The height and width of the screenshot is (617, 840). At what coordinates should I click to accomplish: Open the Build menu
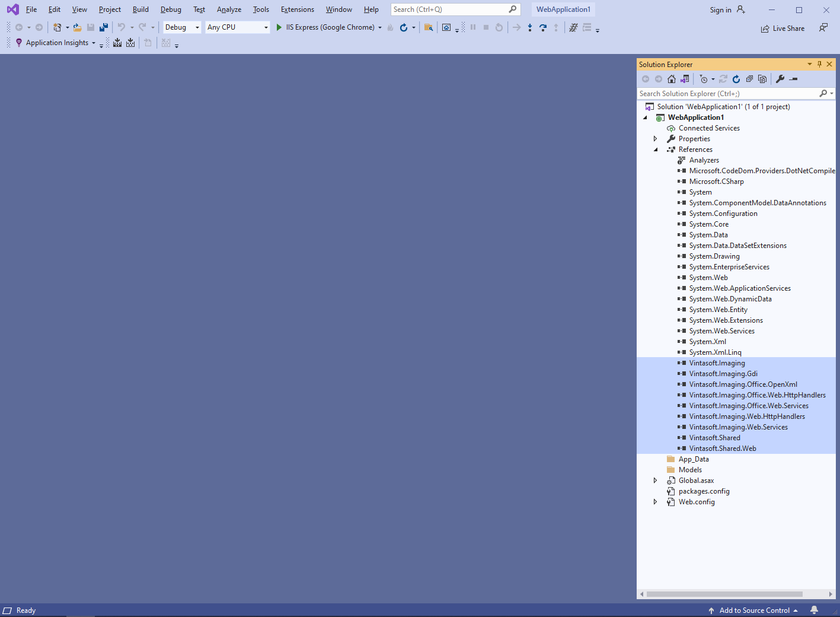[140, 9]
